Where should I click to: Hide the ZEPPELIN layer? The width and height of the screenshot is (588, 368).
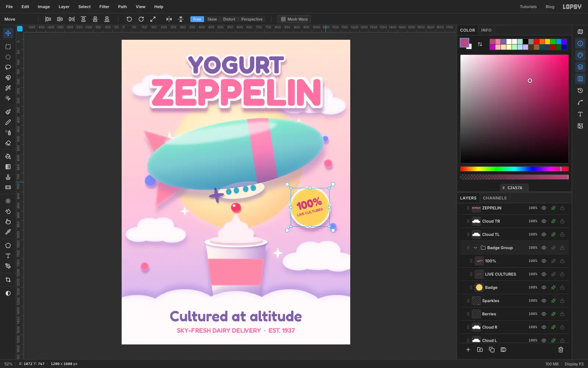(544, 208)
